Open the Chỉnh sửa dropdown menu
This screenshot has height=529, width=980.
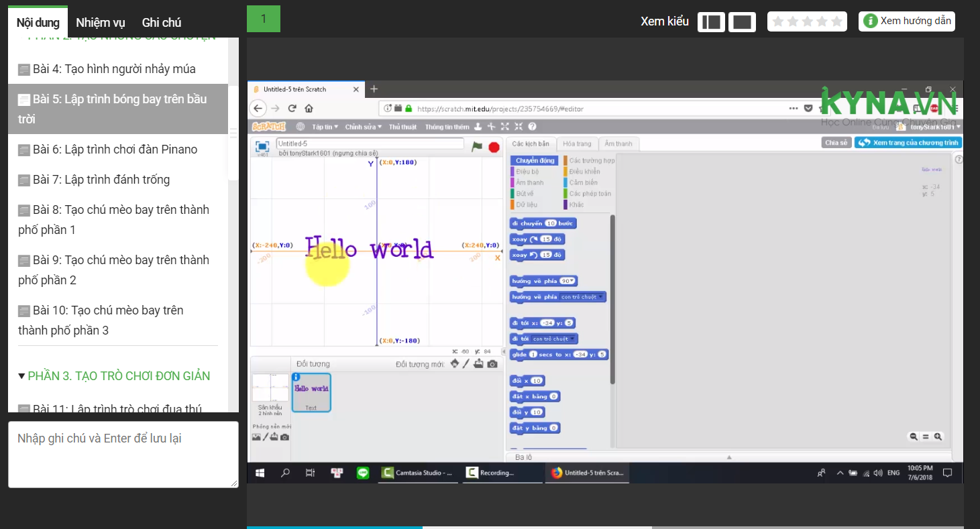tap(363, 127)
